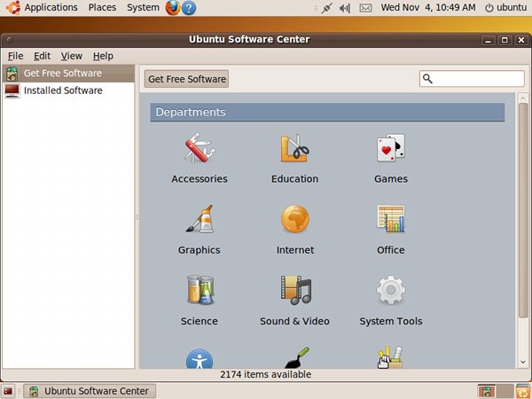Open the blue accessibility figure department icon
Image resolution: width=532 pixels, height=399 pixels.
click(x=199, y=359)
